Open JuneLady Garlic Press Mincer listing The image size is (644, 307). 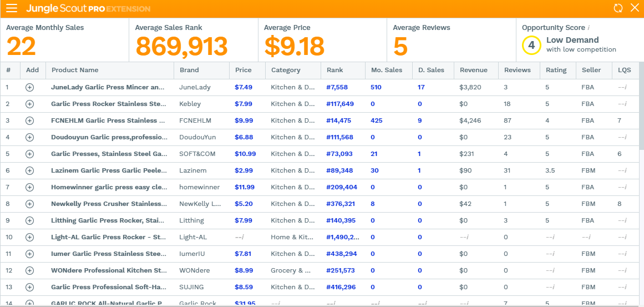[x=108, y=87]
